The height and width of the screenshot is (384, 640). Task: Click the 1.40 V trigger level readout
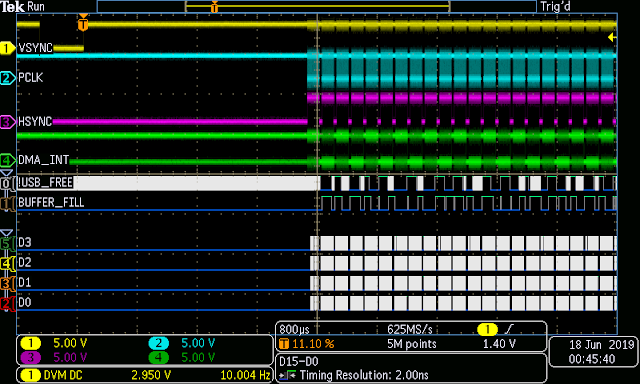point(499,344)
